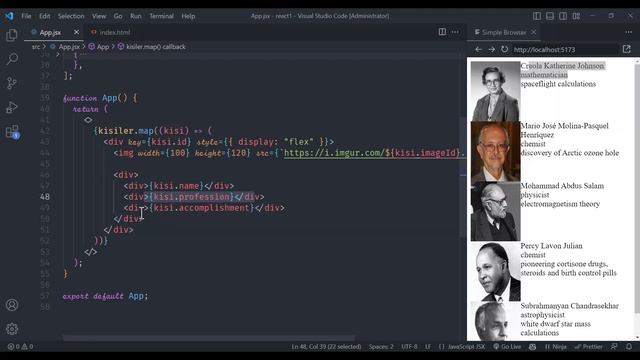Click the Copilot icon next to Go Live

533,347
